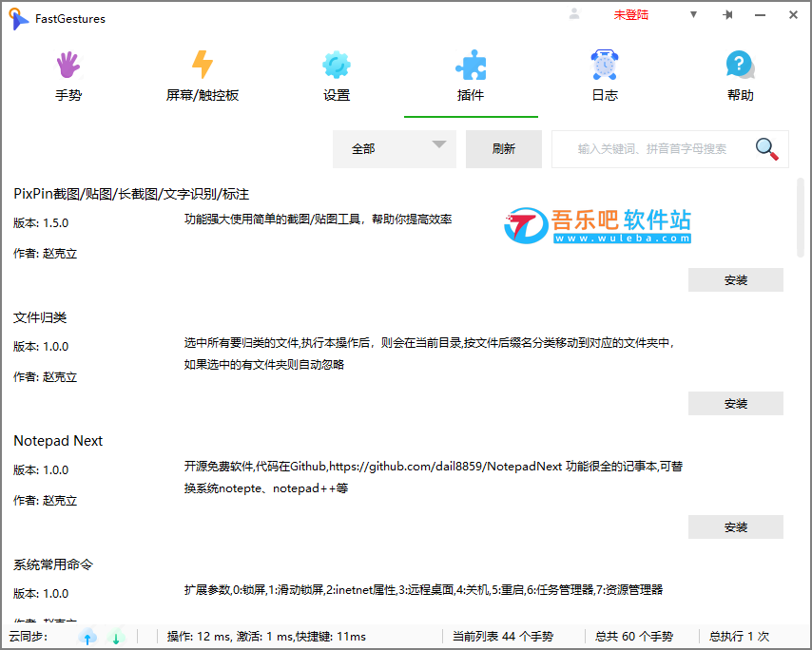Click the red 未登陆 login link
Screen dimensions: 812x650
[630, 15]
